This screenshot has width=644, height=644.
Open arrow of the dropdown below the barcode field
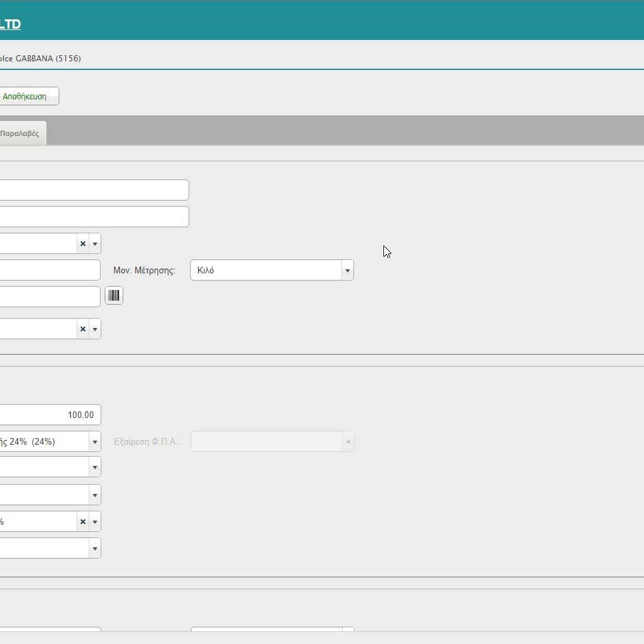click(95, 329)
